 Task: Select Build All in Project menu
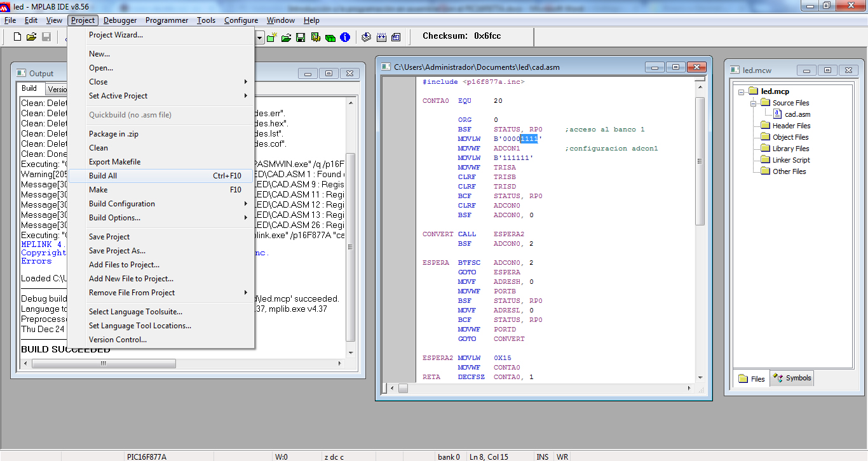pos(161,176)
